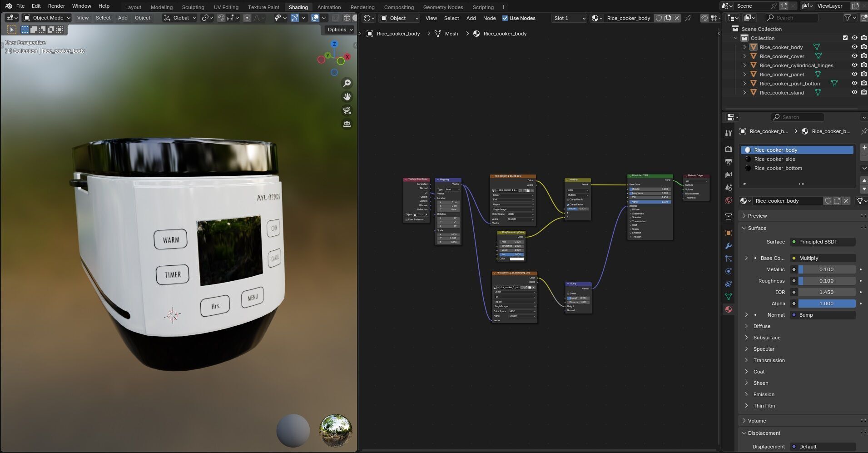
Task: Open the Output properties tab
Action: [x=729, y=162]
